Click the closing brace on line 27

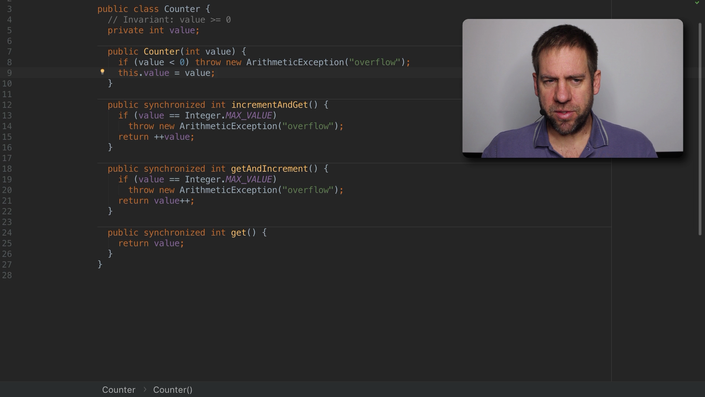(100, 264)
